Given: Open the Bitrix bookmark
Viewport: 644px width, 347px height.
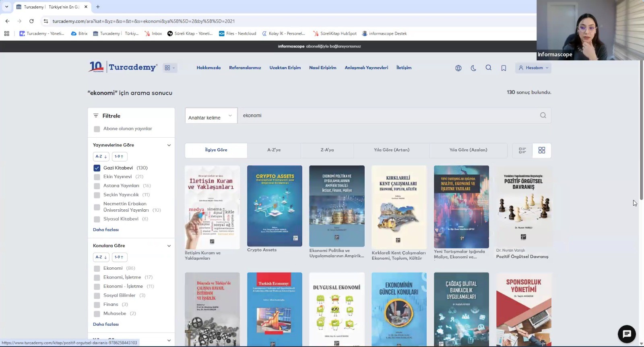Looking at the screenshot, I should coord(79,33).
